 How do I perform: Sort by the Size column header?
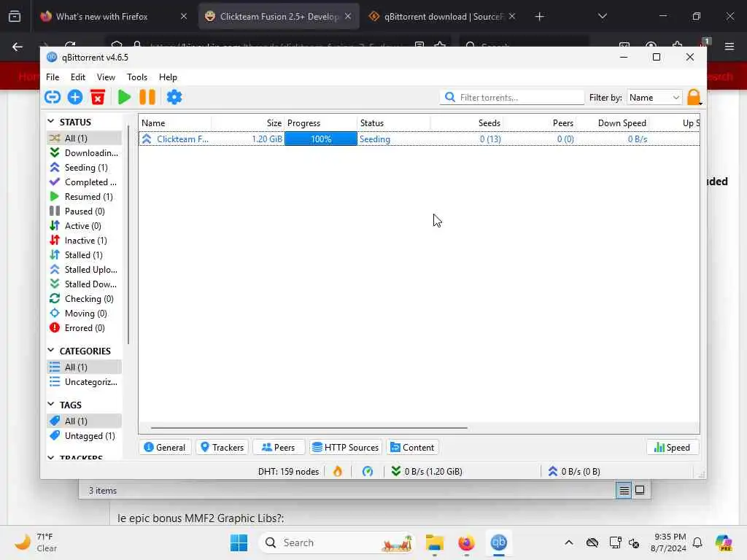point(248,122)
